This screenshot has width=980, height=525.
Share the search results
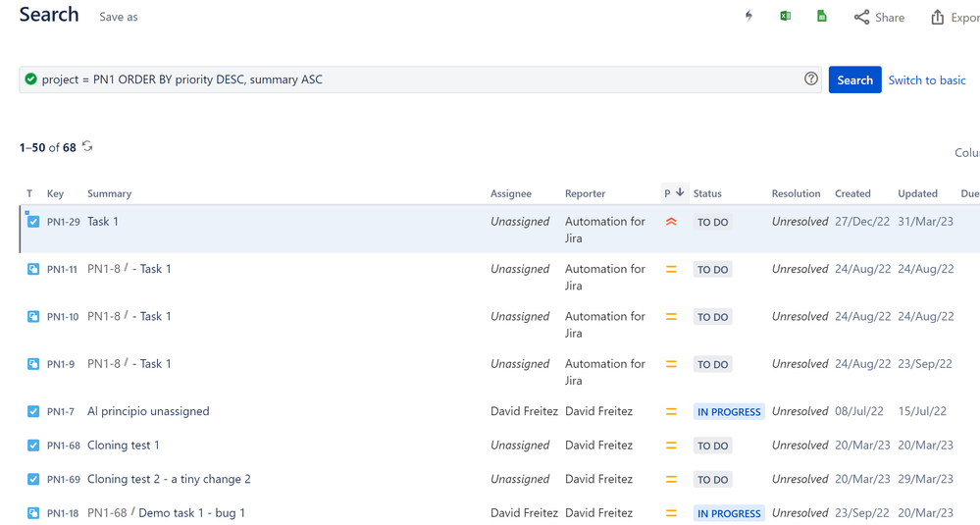coord(879,18)
